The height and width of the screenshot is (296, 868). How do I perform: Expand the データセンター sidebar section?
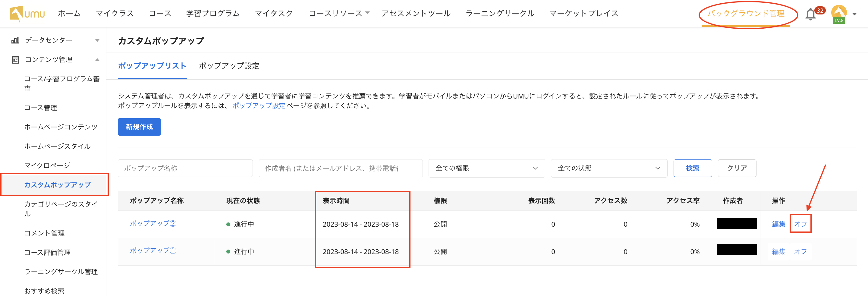pos(97,40)
